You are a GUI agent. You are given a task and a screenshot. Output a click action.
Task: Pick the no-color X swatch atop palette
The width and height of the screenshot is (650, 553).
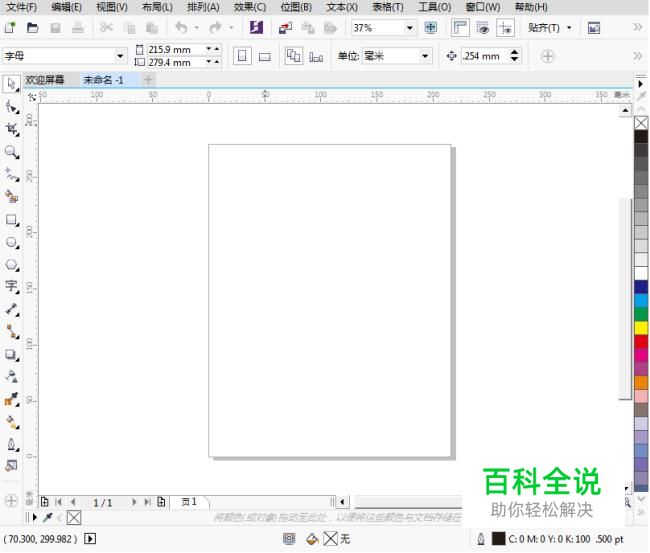(641, 123)
